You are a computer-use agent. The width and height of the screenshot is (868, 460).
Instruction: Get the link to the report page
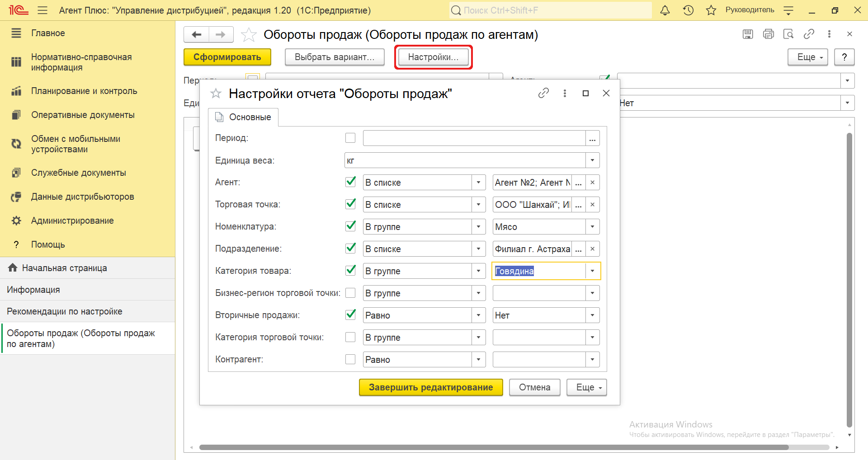(809, 34)
